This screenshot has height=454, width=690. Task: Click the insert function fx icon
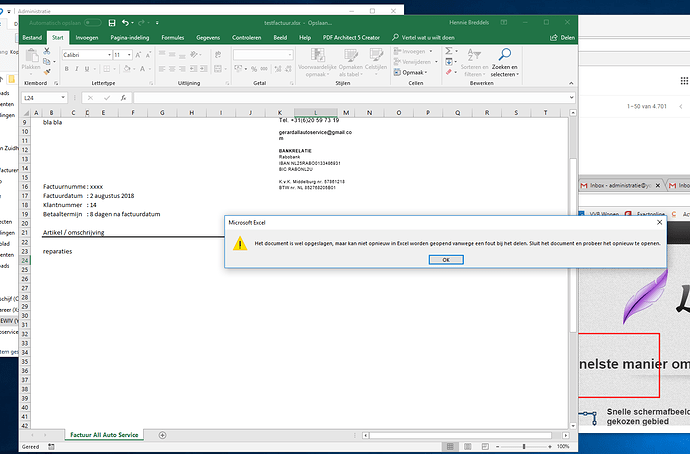[124, 98]
